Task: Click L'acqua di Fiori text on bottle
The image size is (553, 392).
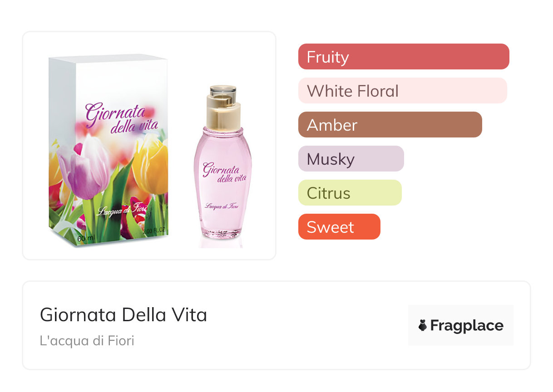Action: [x=222, y=207]
